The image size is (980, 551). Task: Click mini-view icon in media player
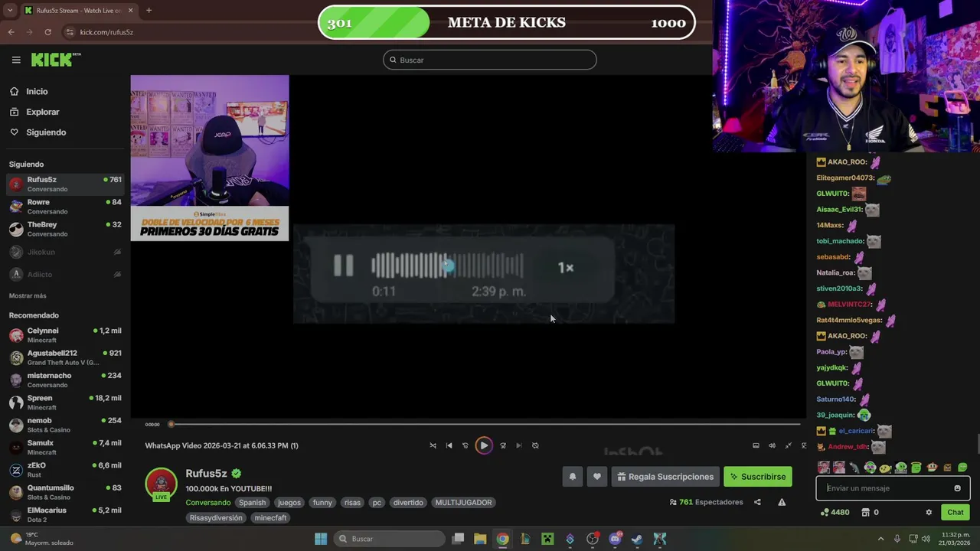pyautogui.click(x=756, y=445)
